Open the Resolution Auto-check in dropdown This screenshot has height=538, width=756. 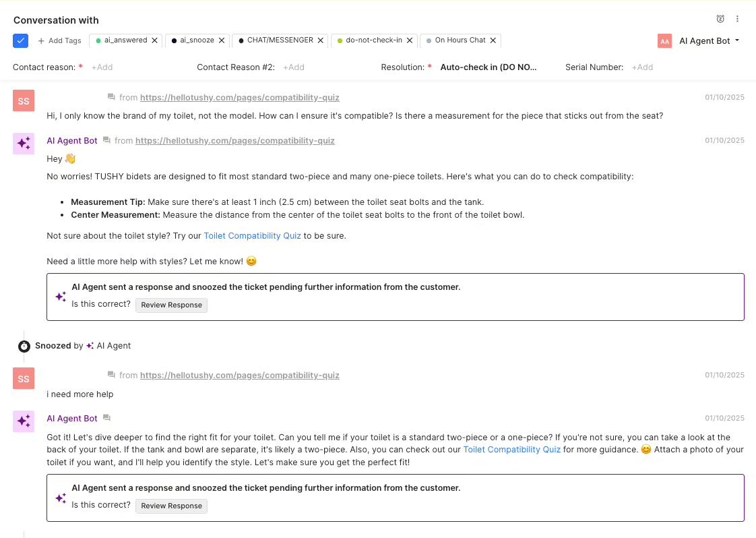click(489, 67)
